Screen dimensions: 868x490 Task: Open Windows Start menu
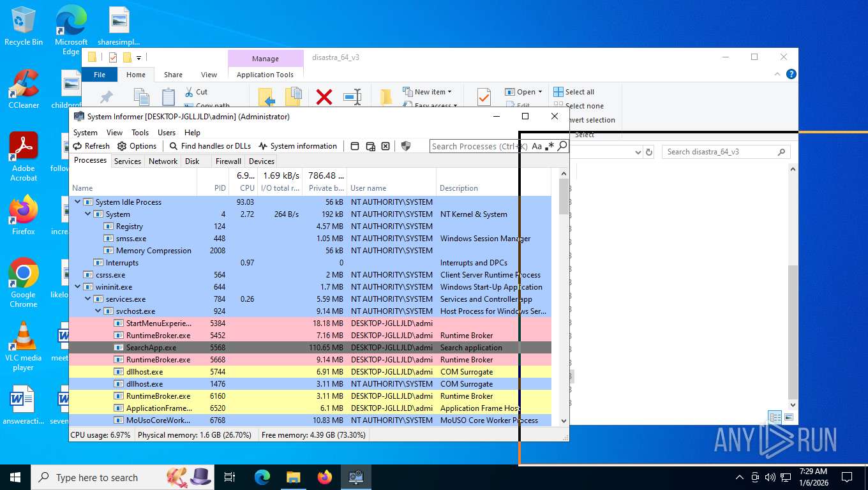[x=15, y=477]
